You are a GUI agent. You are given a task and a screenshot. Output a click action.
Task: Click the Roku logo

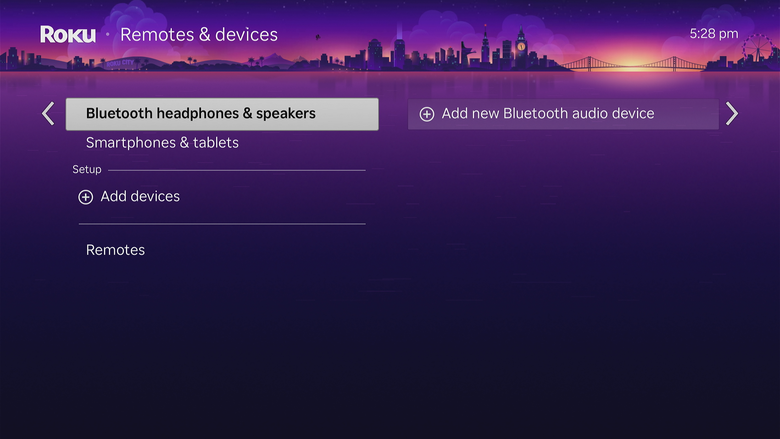[x=68, y=34]
